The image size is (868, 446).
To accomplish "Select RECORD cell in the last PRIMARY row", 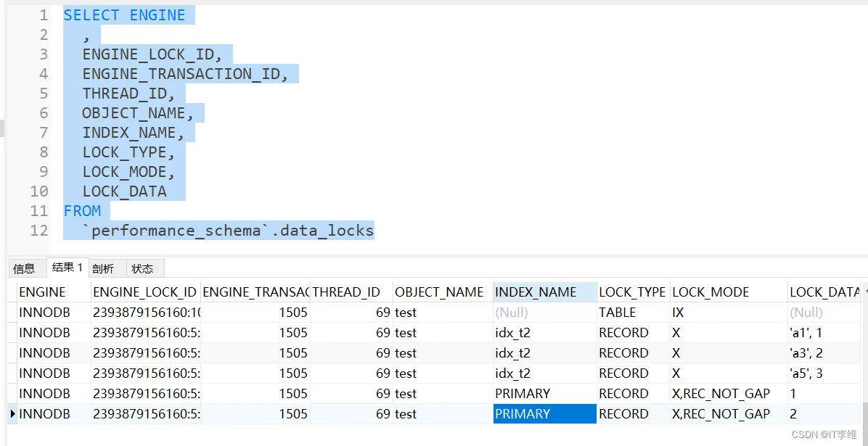I will click(x=633, y=414).
